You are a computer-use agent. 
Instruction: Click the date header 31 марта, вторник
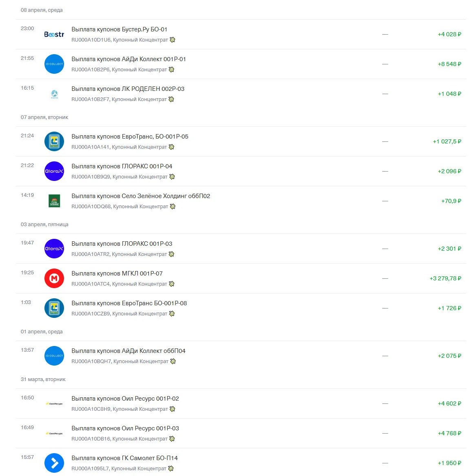point(43,379)
